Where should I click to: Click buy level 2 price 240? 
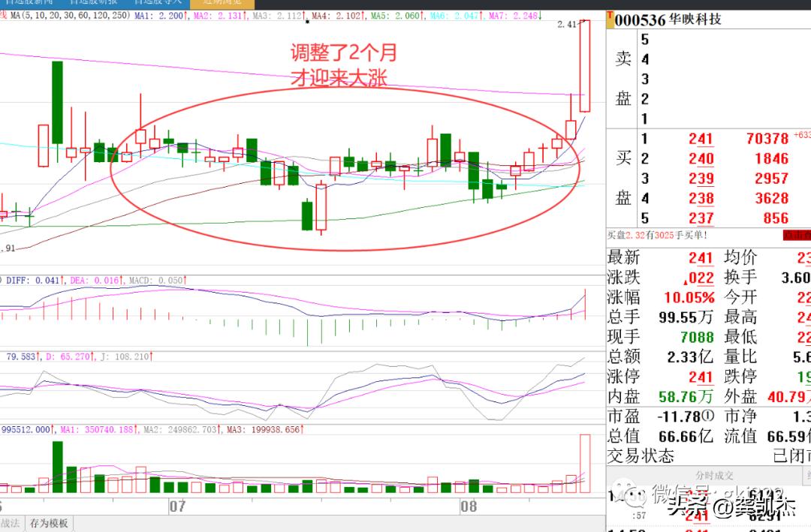pos(701,159)
